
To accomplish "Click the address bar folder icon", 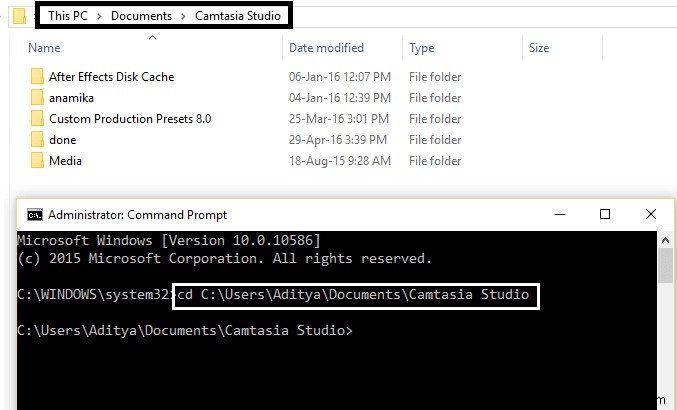I will [15, 16].
